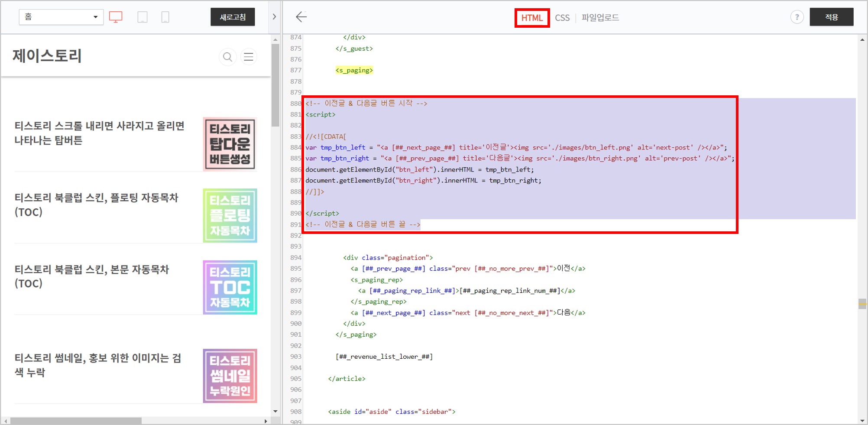The height and width of the screenshot is (425, 868).
Task: Click preview vertical scrollbar thumb
Action: (275, 85)
